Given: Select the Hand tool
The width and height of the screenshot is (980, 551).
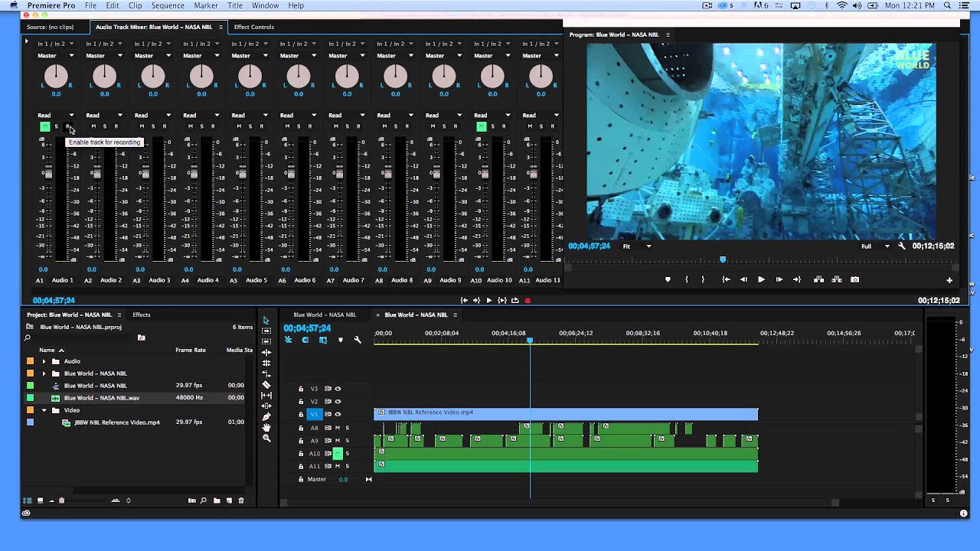Looking at the screenshot, I should [x=266, y=428].
